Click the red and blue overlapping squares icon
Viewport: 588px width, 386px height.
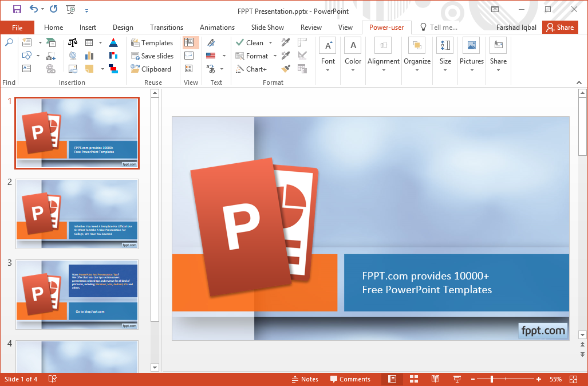tap(113, 69)
